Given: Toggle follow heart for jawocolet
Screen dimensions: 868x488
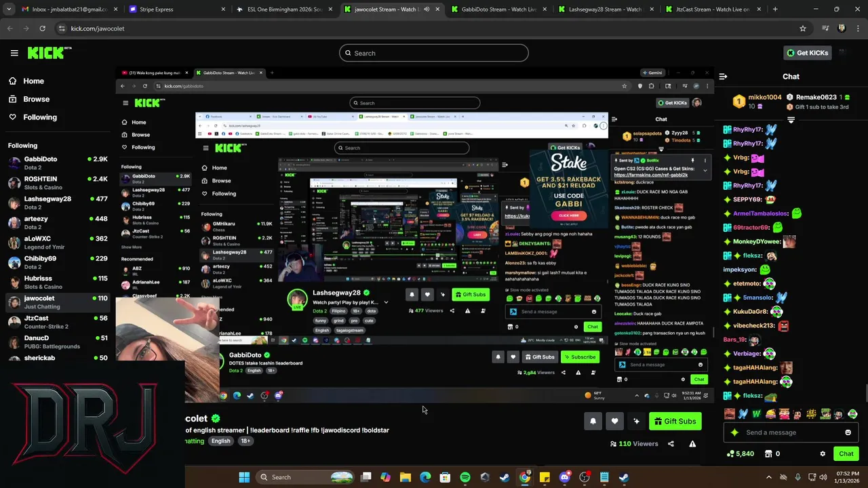Looking at the screenshot, I should (x=614, y=421).
